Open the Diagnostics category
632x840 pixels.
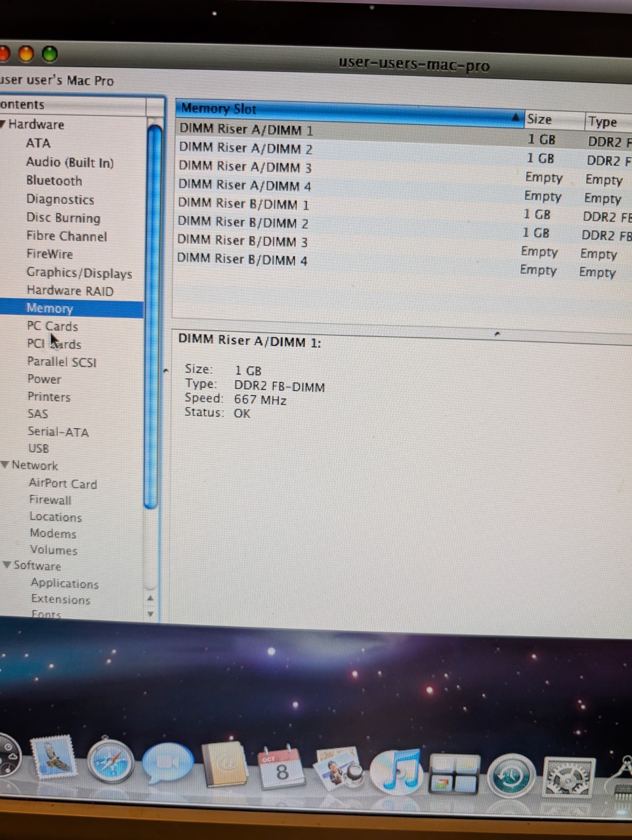pyautogui.click(x=60, y=199)
